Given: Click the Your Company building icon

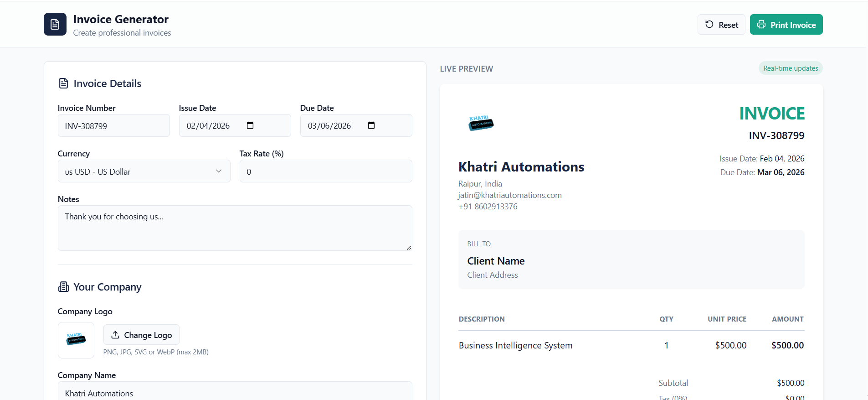Looking at the screenshot, I should click(64, 287).
